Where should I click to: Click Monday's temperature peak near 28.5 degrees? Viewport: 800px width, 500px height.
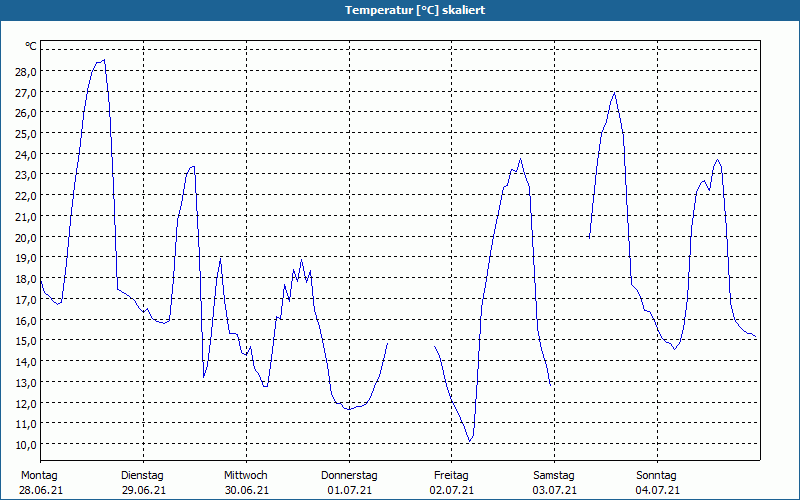[x=104, y=60]
